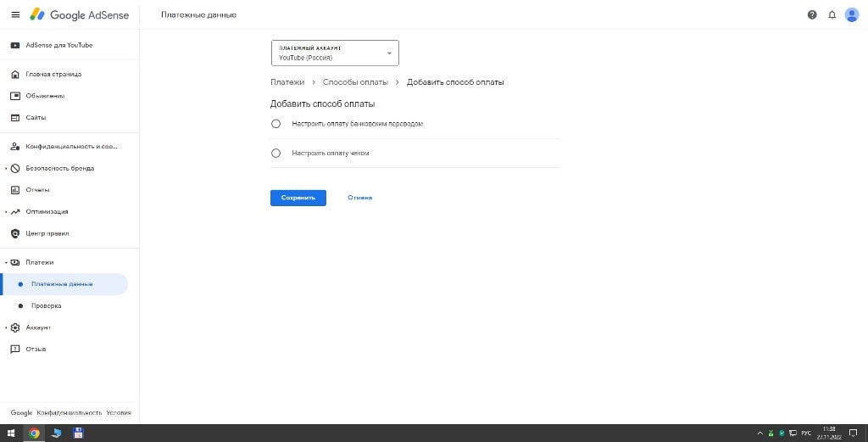Open Chrome from Windows taskbar

[34, 433]
